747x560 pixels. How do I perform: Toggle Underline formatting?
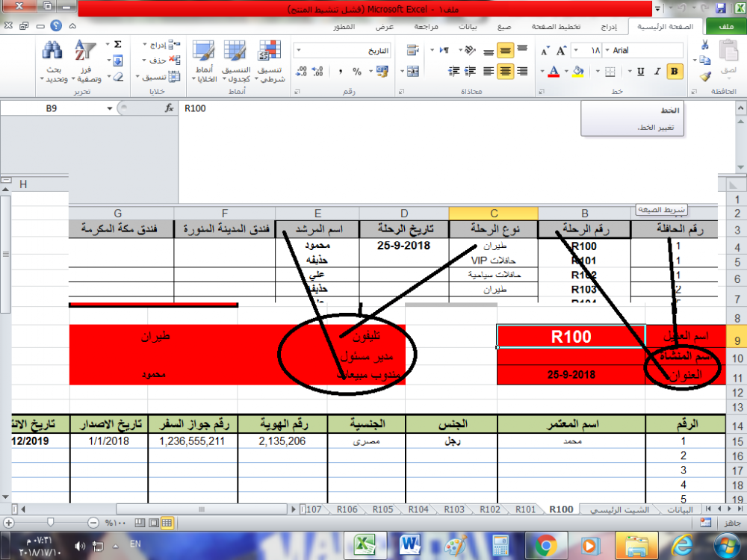[x=641, y=72]
